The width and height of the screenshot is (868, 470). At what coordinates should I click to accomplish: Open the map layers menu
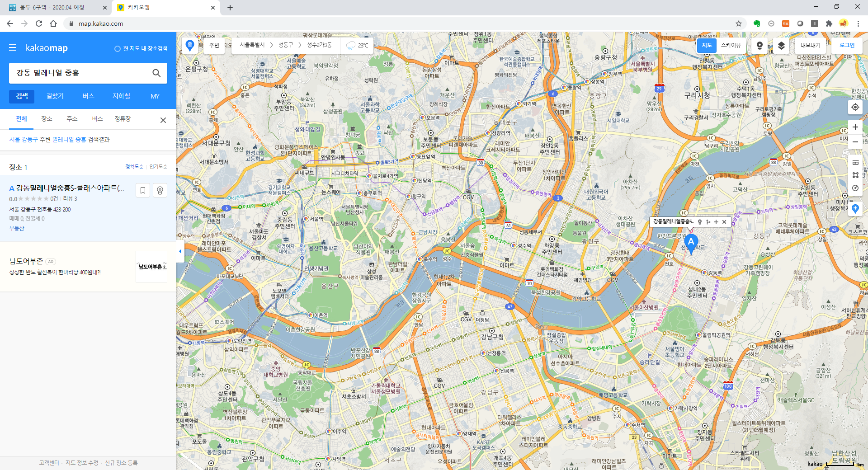click(x=781, y=45)
